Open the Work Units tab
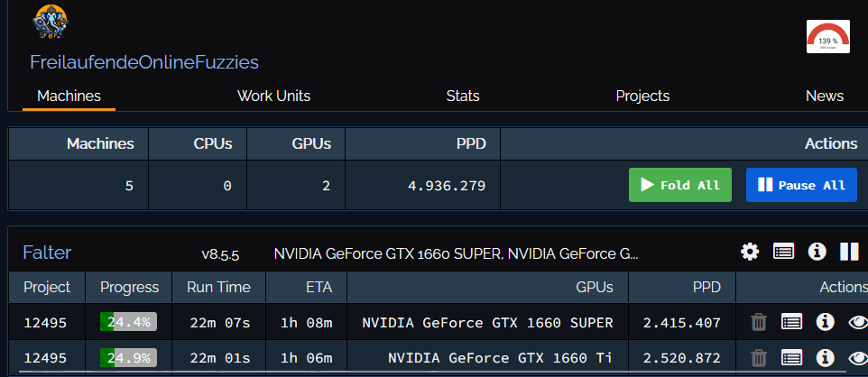This screenshot has height=377, width=868. click(x=273, y=96)
